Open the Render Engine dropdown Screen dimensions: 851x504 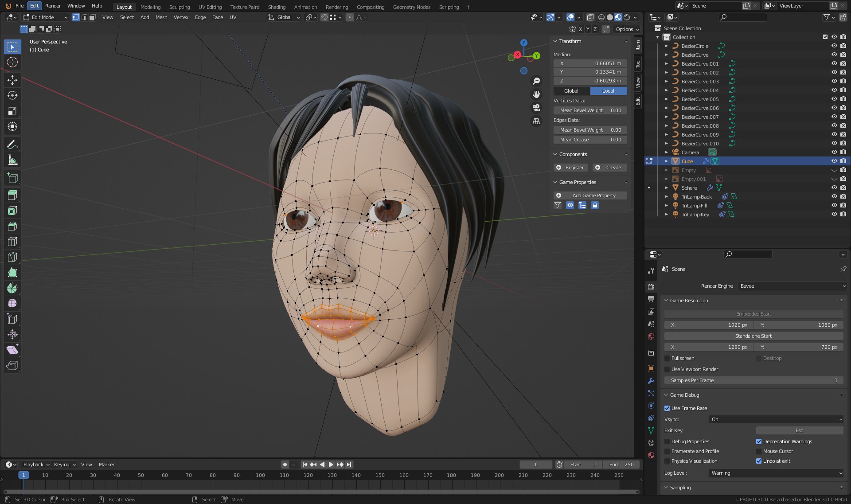tap(792, 286)
